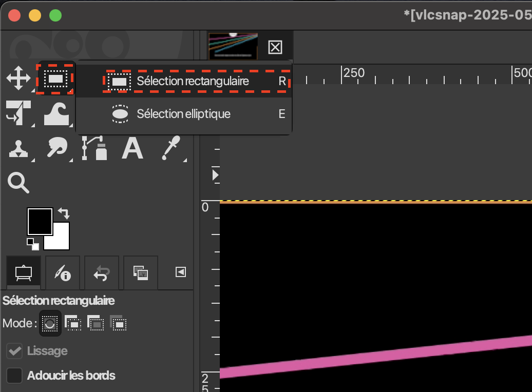Pick the Crop tool in toolbox
532x392 pixels.
tap(18, 113)
